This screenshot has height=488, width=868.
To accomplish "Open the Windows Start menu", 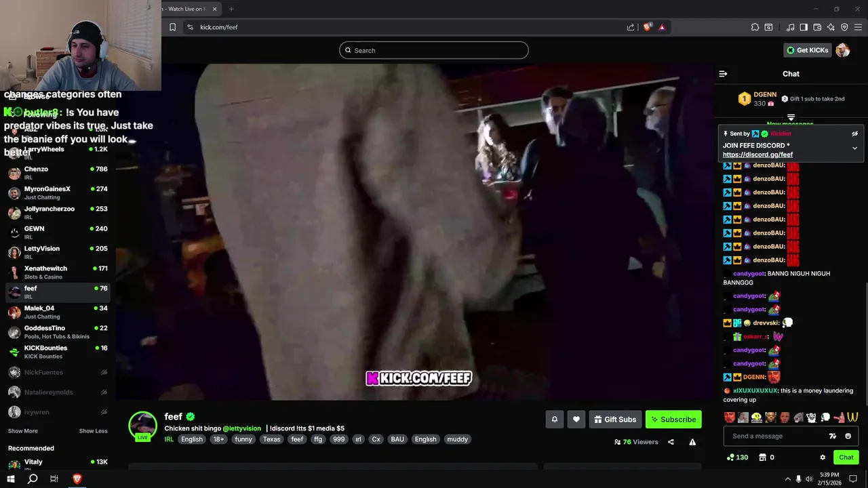I will (x=11, y=479).
